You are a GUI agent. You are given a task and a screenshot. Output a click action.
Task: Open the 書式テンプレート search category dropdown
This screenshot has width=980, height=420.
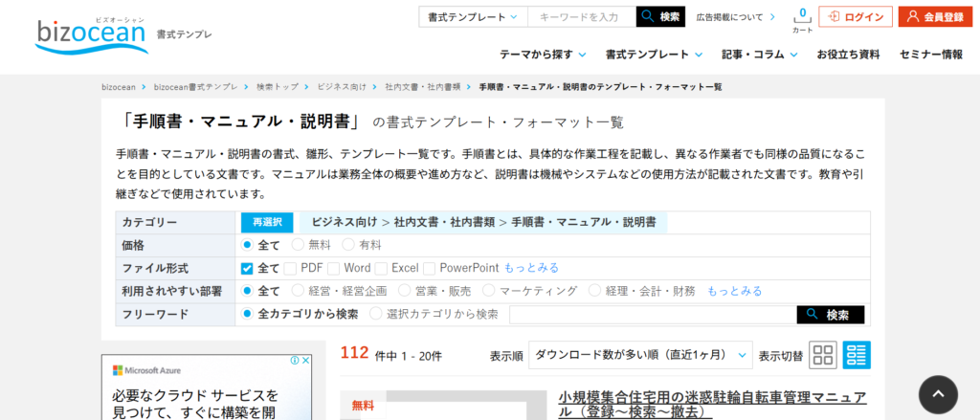tap(473, 17)
